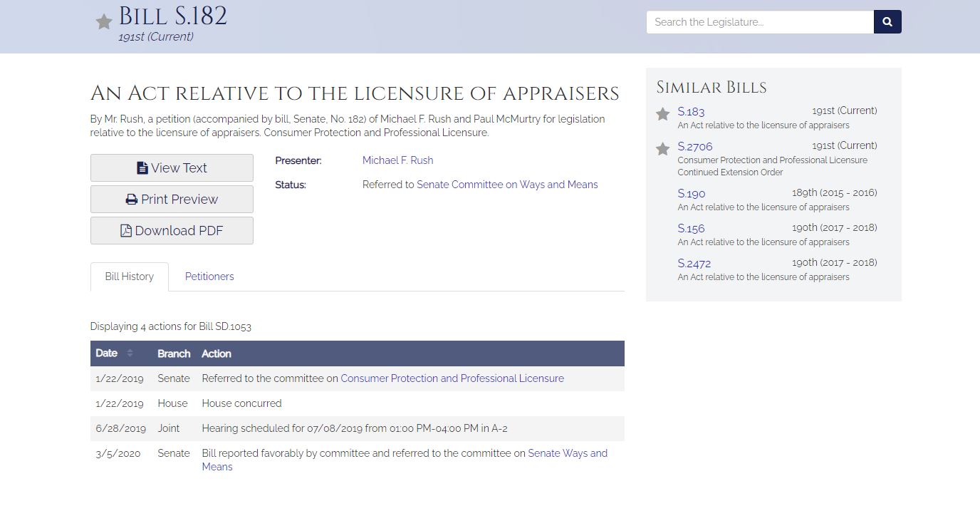
Task: Click in the Search the Legislature field
Action: [x=759, y=22]
